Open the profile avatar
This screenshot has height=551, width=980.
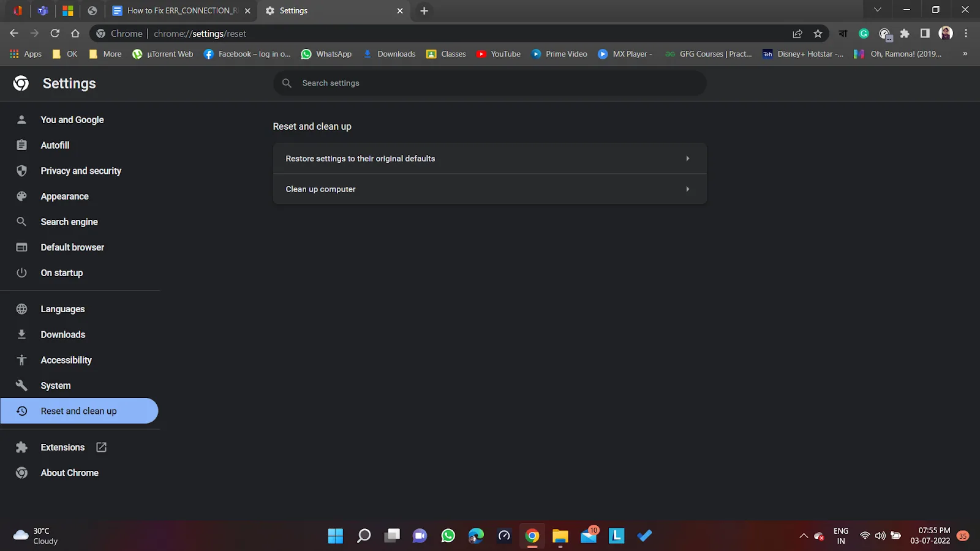coord(946,34)
